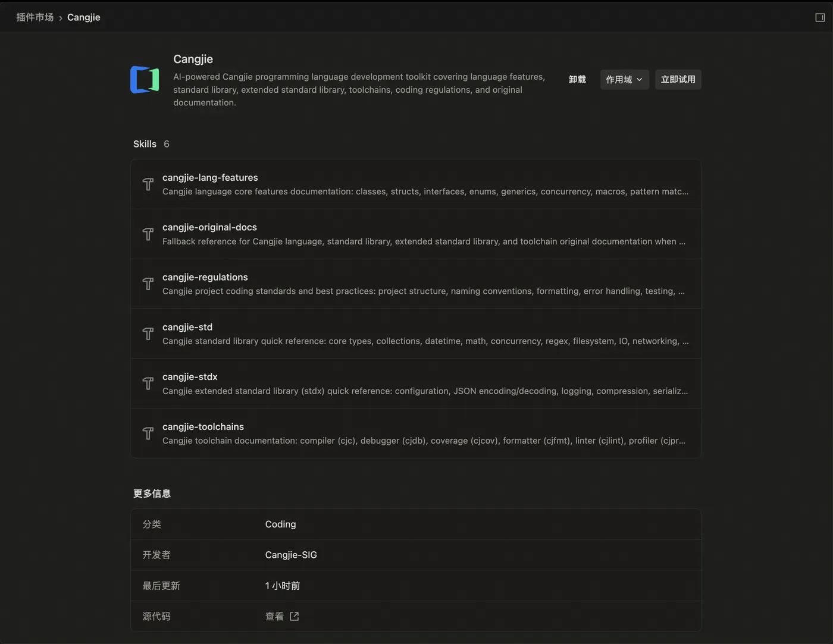Screen dimensions: 833x644
Task: Click the Cangjie plugin logo icon
Action: point(145,80)
